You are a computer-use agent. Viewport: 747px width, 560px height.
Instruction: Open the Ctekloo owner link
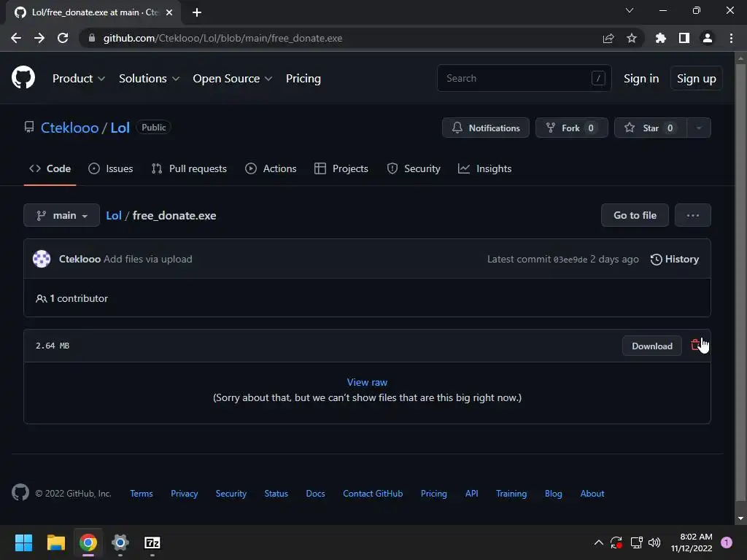[x=69, y=128]
